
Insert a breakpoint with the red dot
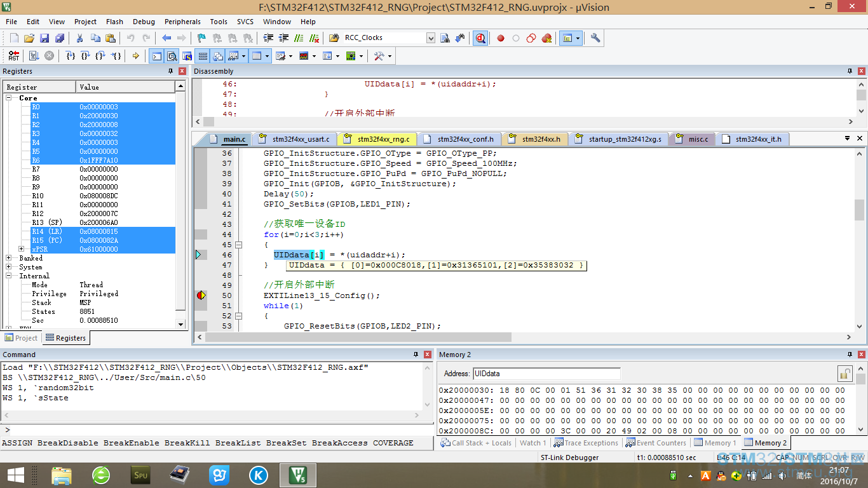(x=501, y=38)
